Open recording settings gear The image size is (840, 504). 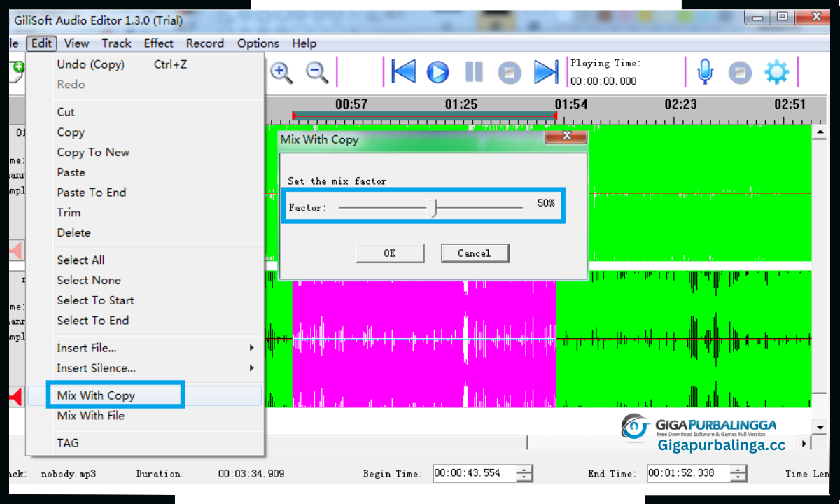[x=776, y=72]
